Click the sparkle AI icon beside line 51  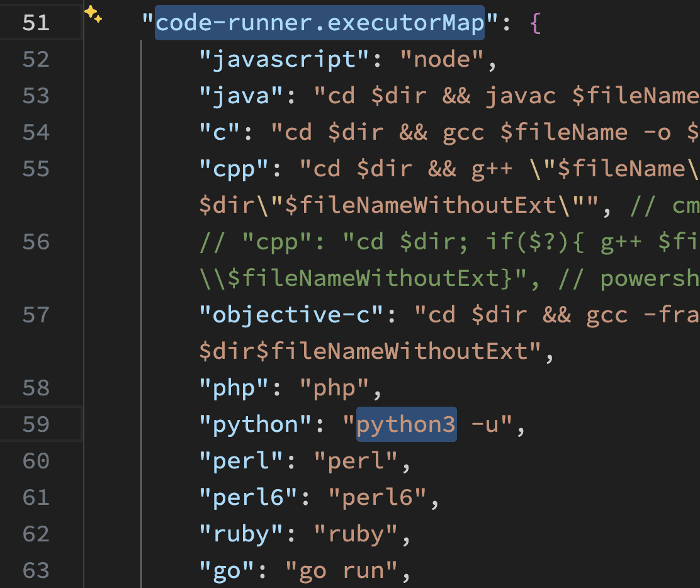coord(93,14)
